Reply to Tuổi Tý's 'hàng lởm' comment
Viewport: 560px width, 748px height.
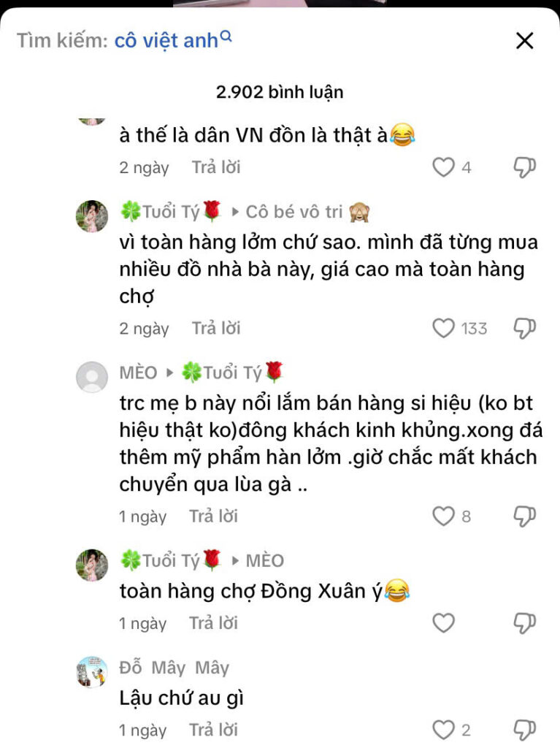pyautogui.click(x=216, y=328)
